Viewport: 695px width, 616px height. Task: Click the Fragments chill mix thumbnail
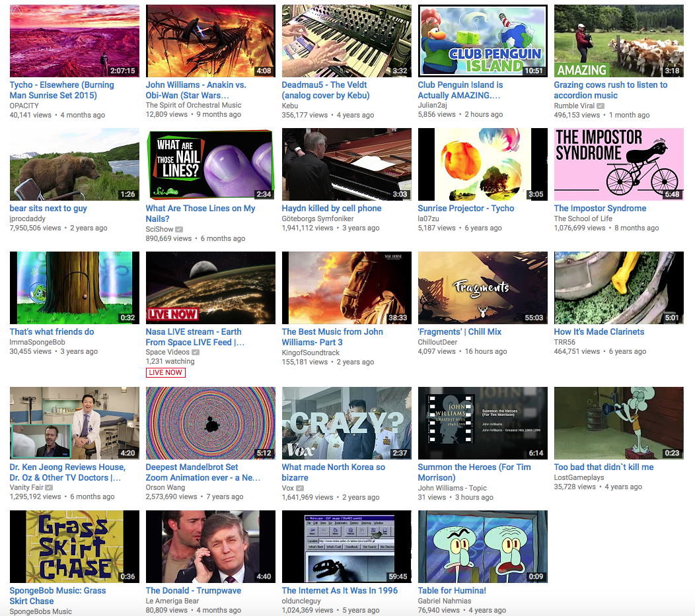click(483, 288)
